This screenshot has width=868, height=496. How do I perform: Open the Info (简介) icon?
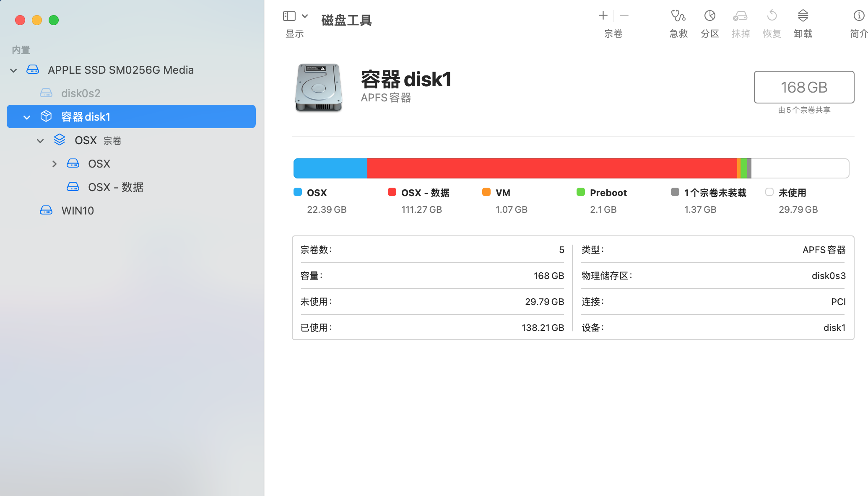[x=858, y=16]
